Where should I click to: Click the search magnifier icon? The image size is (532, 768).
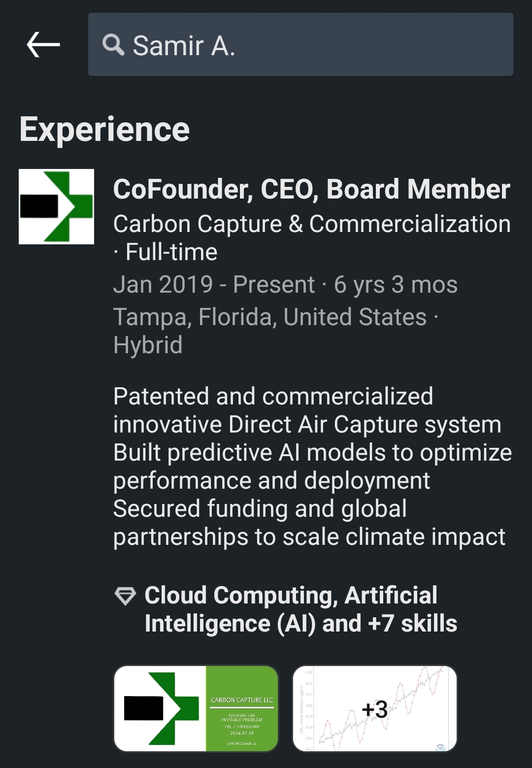(113, 45)
